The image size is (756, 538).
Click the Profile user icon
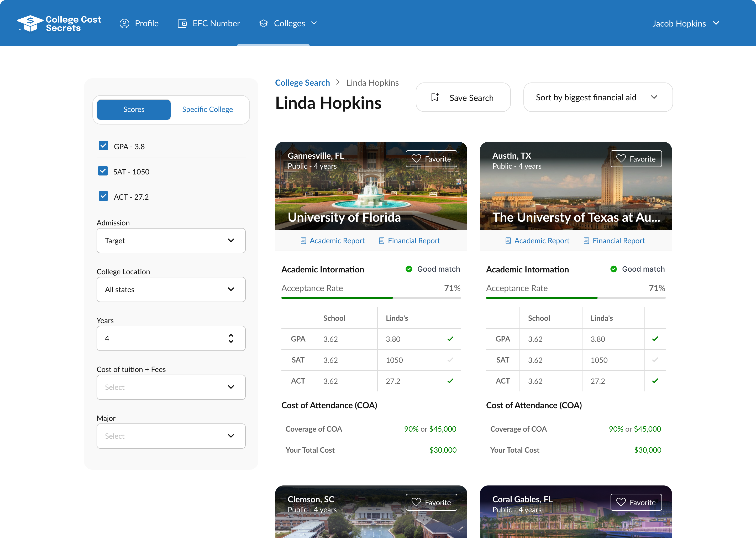coord(124,24)
